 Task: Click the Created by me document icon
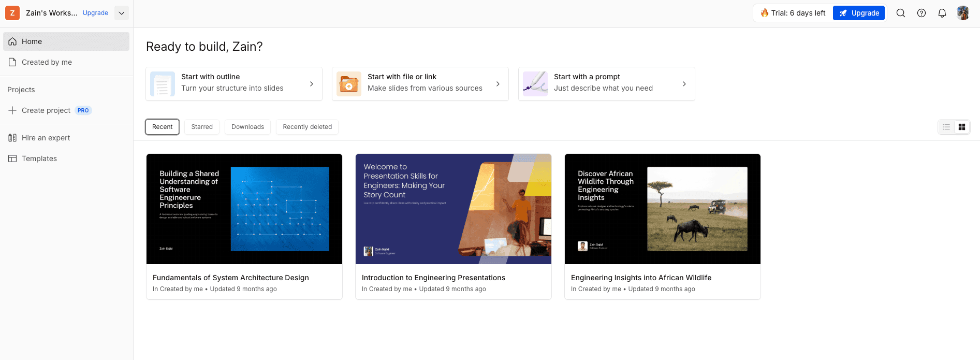pyautogui.click(x=12, y=62)
